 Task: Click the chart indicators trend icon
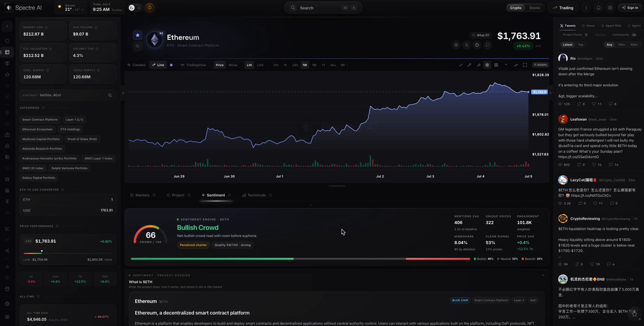pyautogui.click(x=516, y=65)
